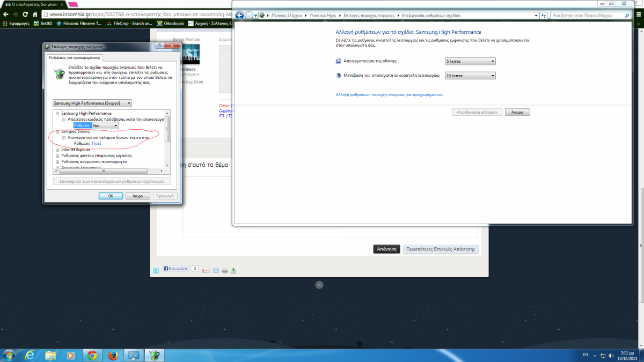Open the 'Ναι' setting dropdown
The width and height of the screenshot is (644, 362).
105,125
